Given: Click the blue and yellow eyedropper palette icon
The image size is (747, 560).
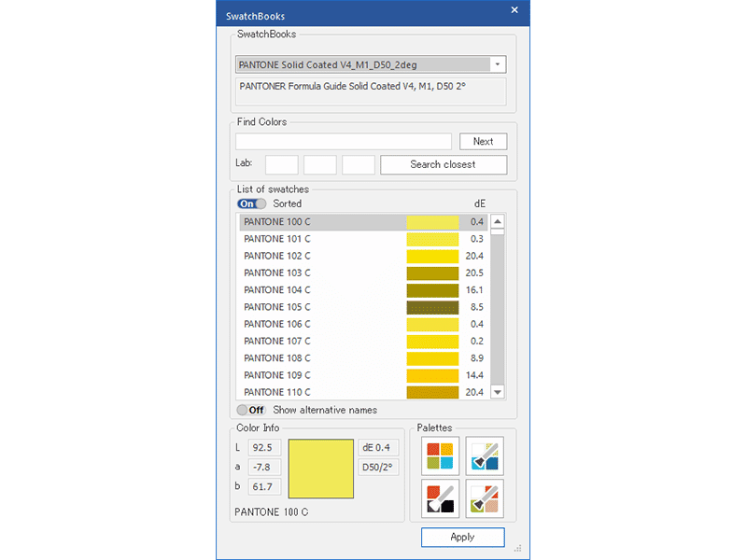Looking at the screenshot, I should click(485, 456).
